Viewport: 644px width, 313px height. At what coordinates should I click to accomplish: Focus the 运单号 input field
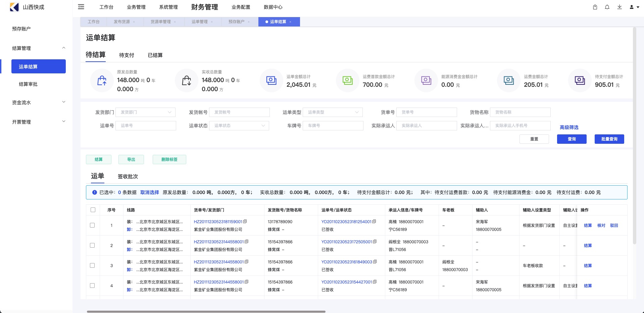(146, 126)
